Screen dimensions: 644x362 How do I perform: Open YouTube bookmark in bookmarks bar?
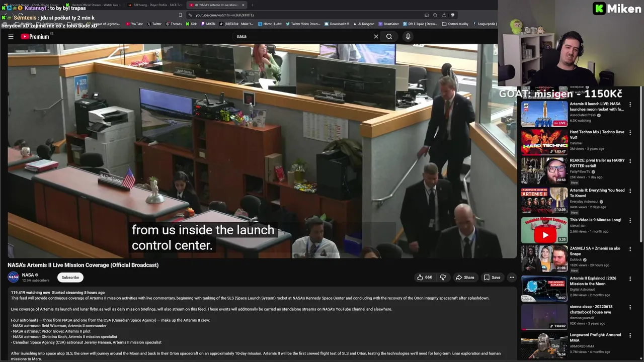134,24
